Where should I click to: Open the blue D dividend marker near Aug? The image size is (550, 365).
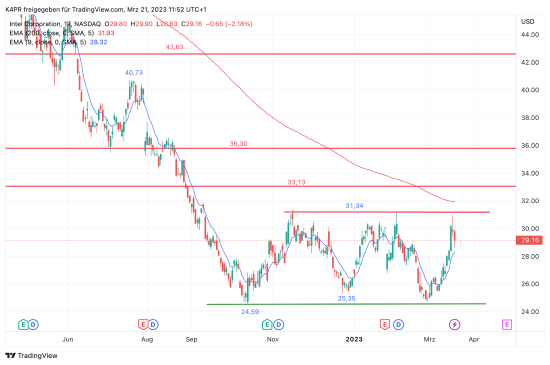(x=153, y=325)
